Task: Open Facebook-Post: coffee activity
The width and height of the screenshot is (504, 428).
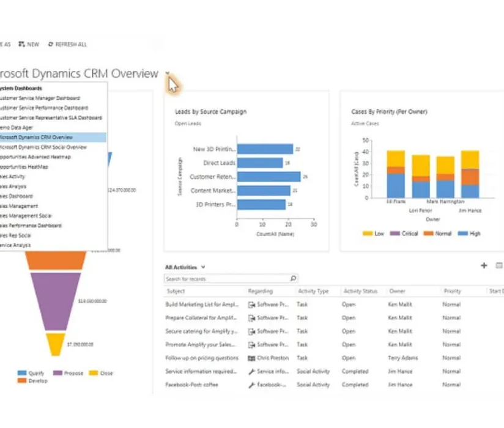Action: coord(191,385)
